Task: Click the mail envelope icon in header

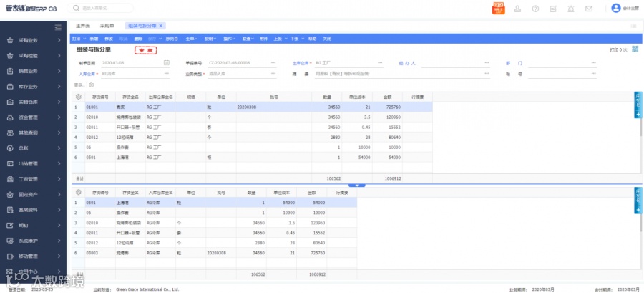Action: 589,9
